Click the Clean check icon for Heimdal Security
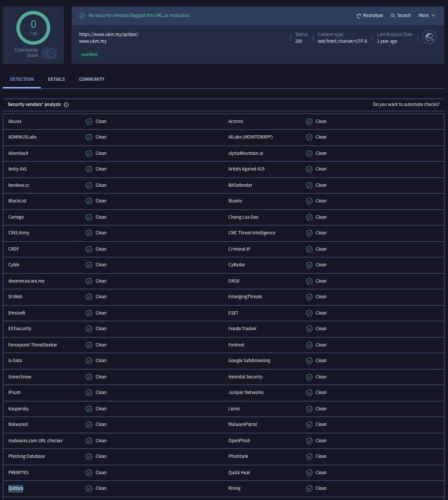Viewport: 448px width, 500px height. (x=309, y=377)
